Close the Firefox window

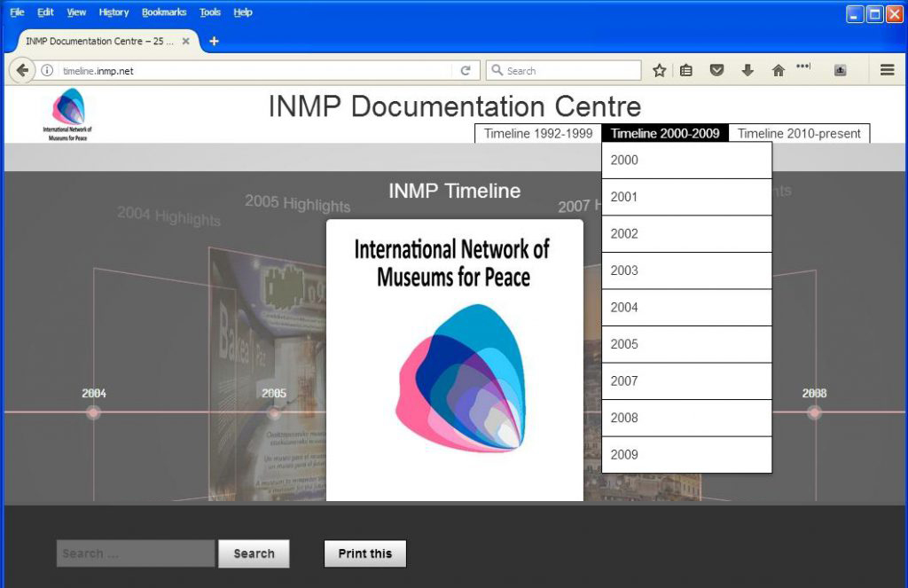click(x=895, y=14)
